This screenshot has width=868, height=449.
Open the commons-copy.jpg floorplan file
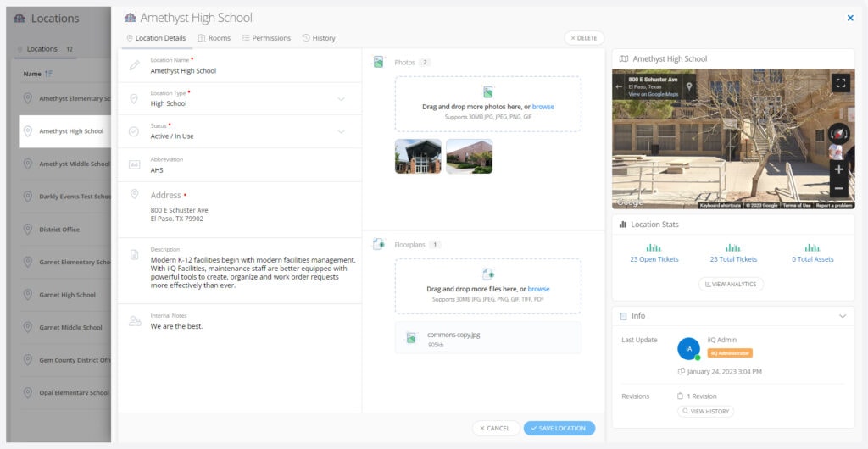pyautogui.click(x=488, y=338)
